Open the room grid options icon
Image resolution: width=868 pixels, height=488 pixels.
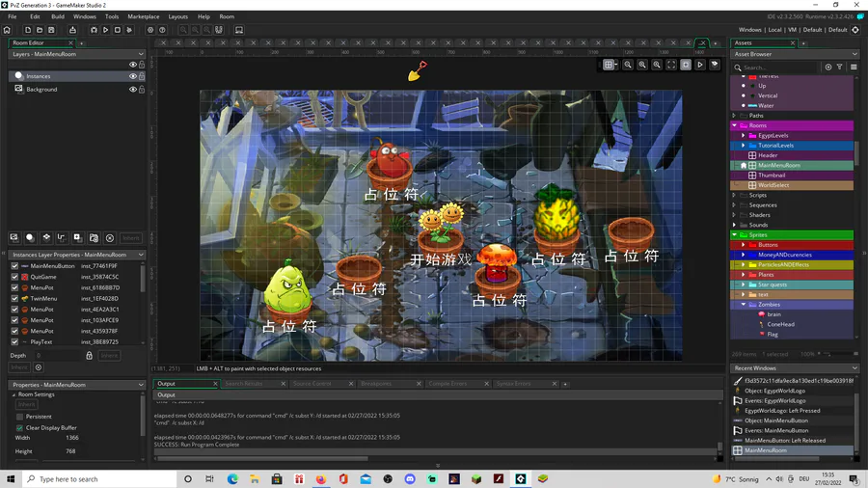pos(610,65)
